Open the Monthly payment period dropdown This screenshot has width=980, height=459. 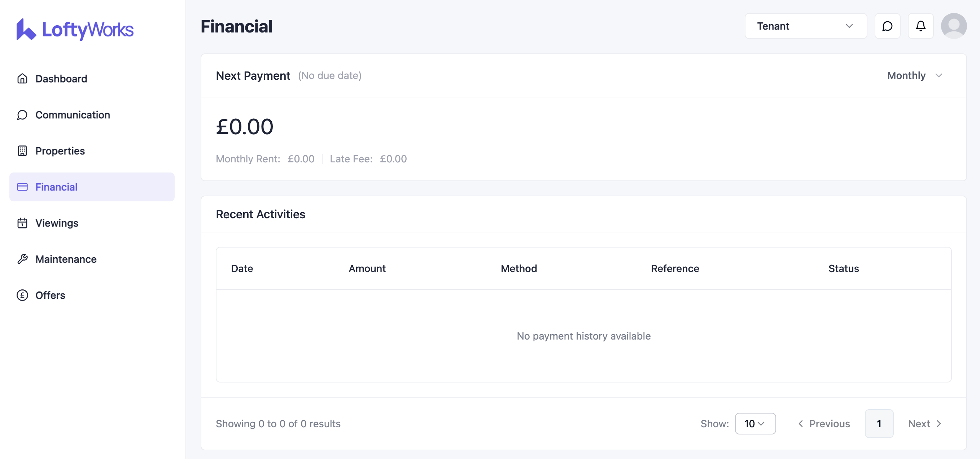pyautogui.click(x=914, y=76)
